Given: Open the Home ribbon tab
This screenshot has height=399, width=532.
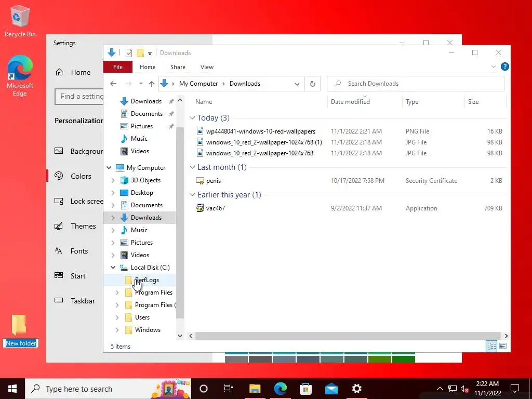Looking at the screenshot, I should [147, 67].
